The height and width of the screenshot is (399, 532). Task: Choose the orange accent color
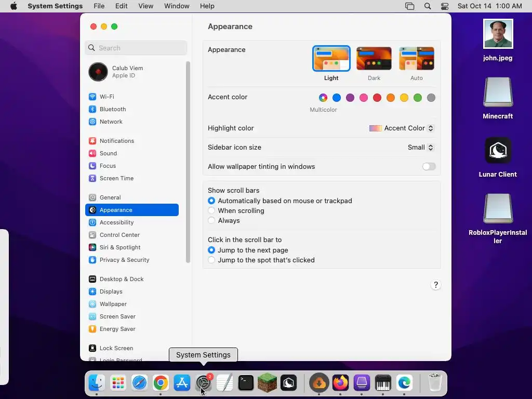391,98
